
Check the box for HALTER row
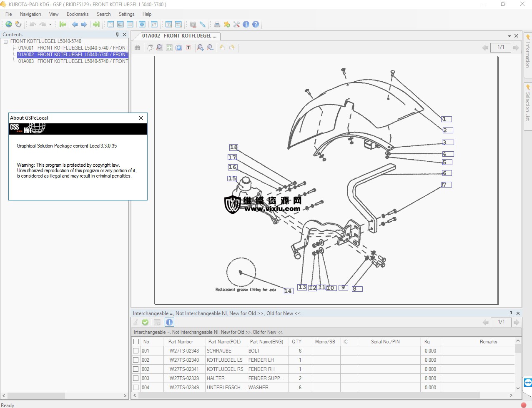pos(136,378)
